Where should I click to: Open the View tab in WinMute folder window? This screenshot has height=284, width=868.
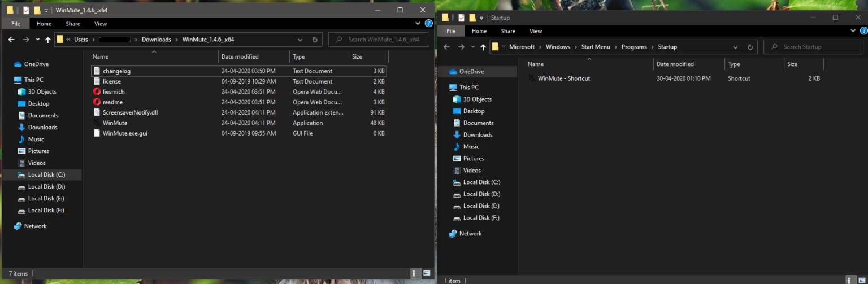pyautogui.click(x=101, y=24)
